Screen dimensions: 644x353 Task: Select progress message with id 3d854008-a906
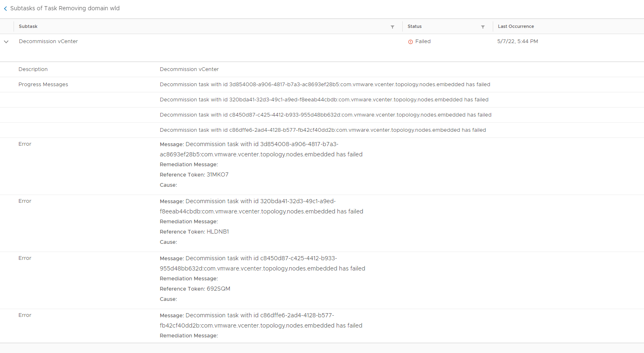click(x=325, y=85)
